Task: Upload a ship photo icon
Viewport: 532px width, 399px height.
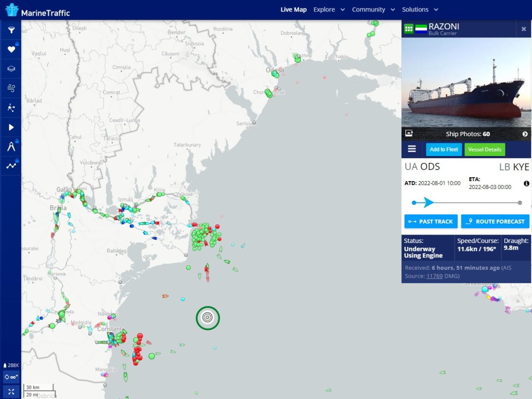Action: point(408,133)
